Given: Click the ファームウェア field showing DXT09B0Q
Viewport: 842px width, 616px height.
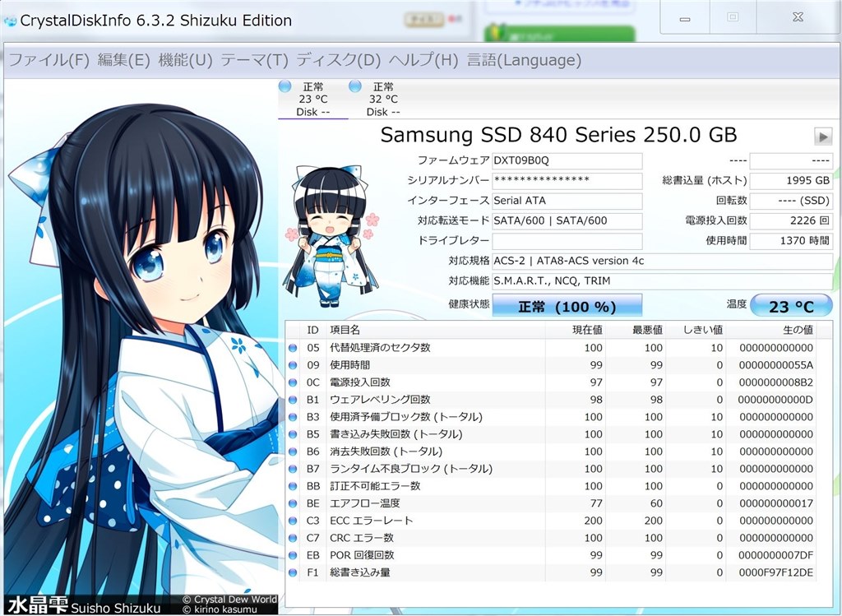Looking at the screenshot, I should point(567,160).
